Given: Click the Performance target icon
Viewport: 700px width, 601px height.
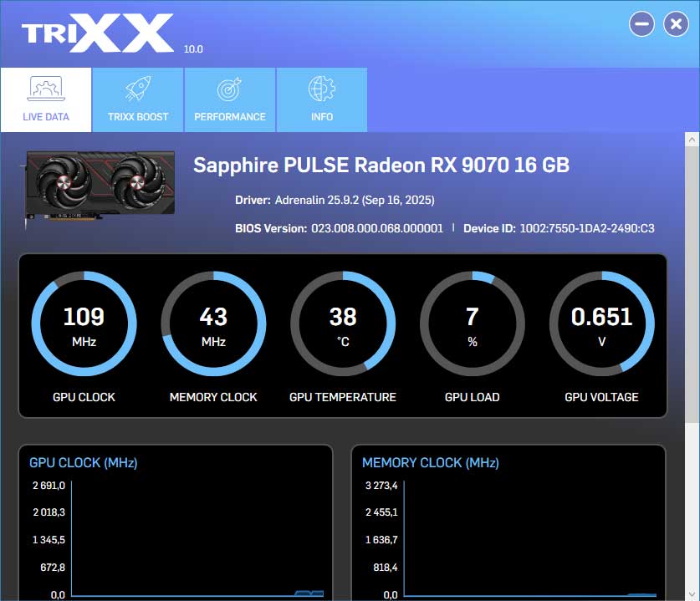Looking at the screenshot, I should [229, 89].
